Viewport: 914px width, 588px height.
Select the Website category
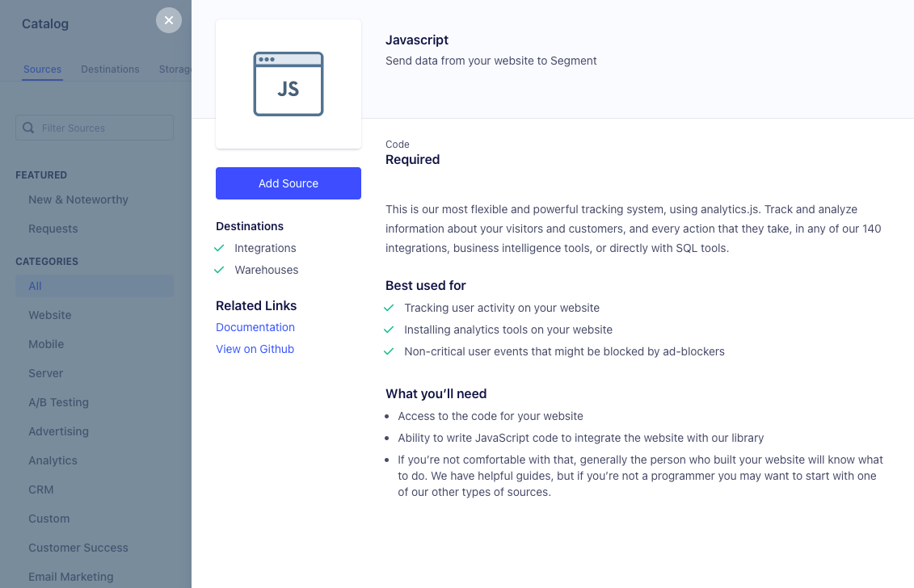[50, 315]
